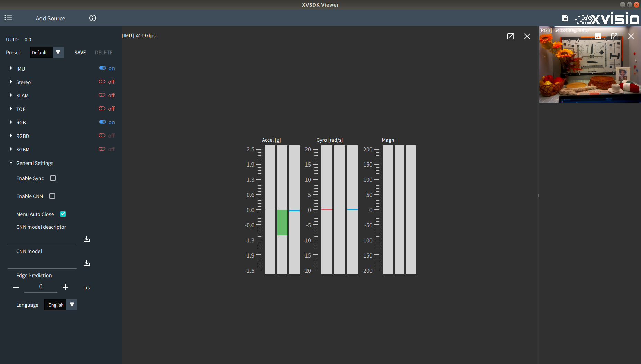Save snapshot image of RGB stream
This screenshot has width=641, height=364.
[598, 36]
